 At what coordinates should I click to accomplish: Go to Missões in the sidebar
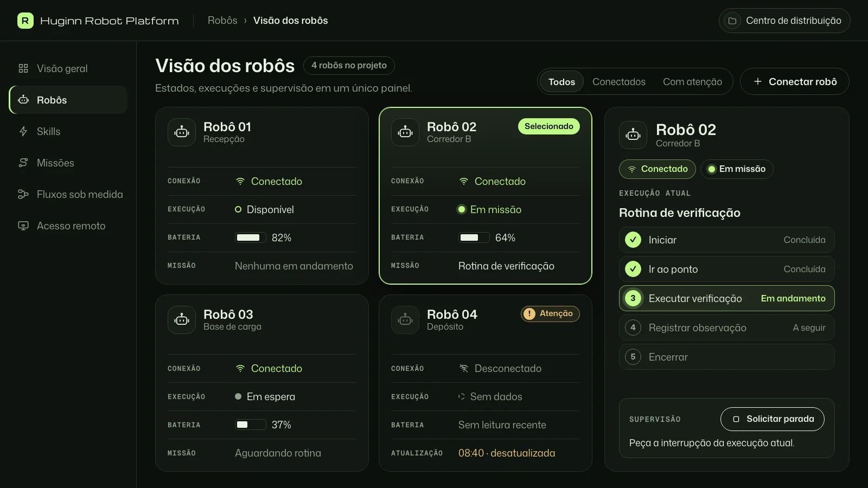68,163
